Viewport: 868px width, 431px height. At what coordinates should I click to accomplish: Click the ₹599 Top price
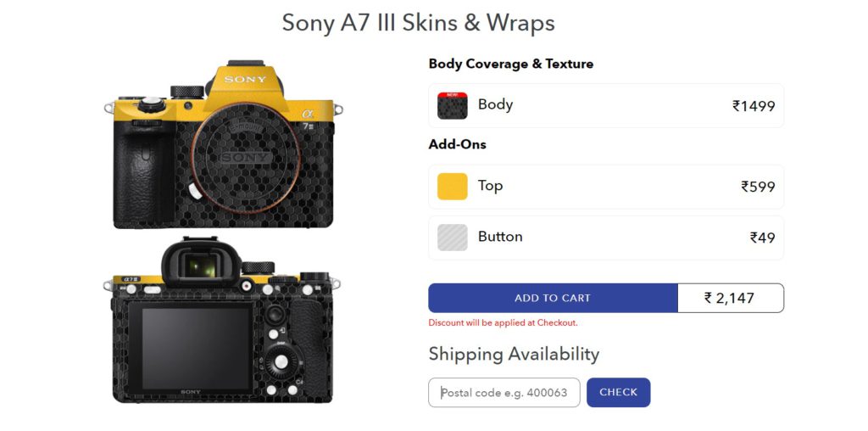[x=758, y=187]
